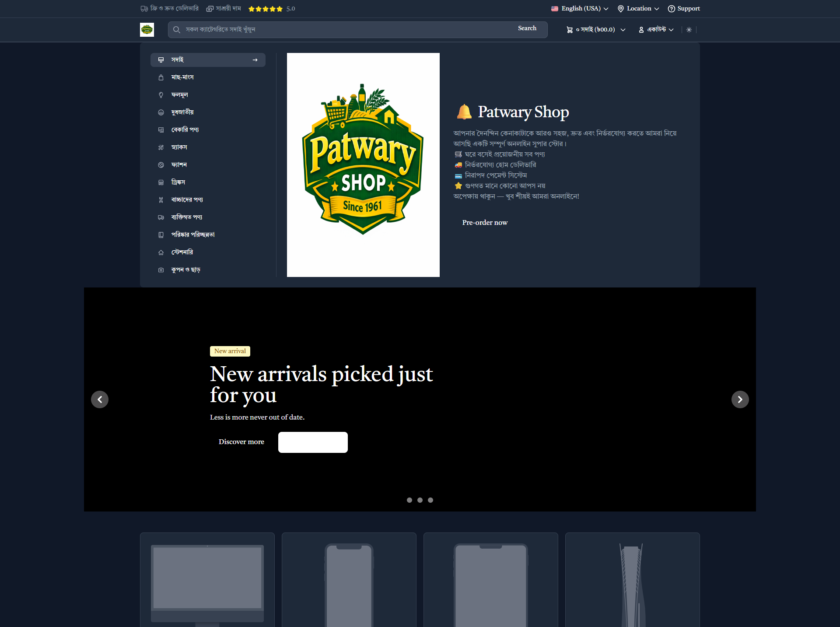Image resolution: width=840 pixels, height=627 pixels.
Task: Advance the banner with right chevron arrow
Action: click(x=740, y=399)
